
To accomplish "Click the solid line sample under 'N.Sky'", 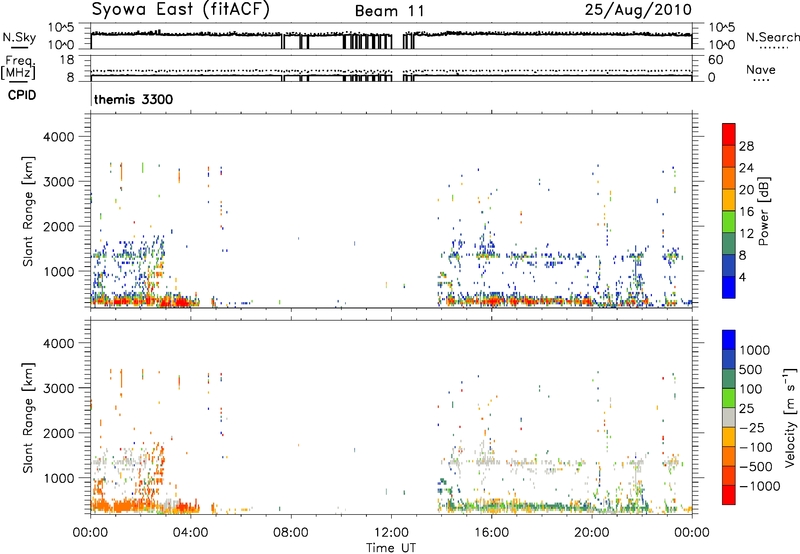I will [x=19, y=47].
